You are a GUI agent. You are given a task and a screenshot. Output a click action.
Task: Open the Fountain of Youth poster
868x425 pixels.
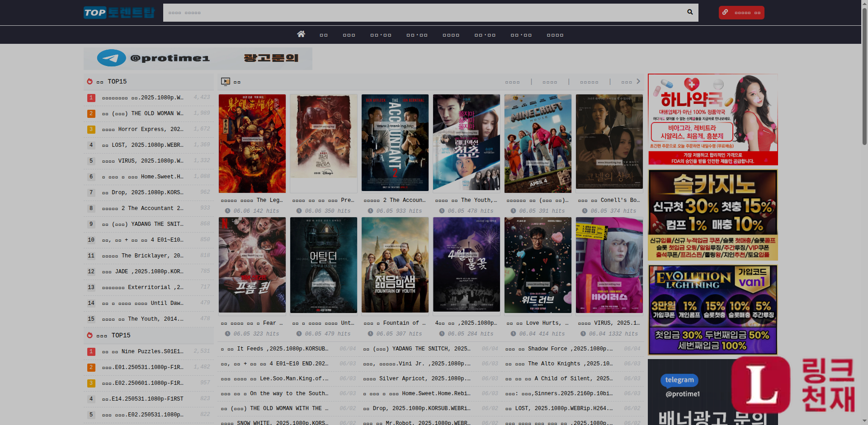pyautogui.click(x=395, y=265)
